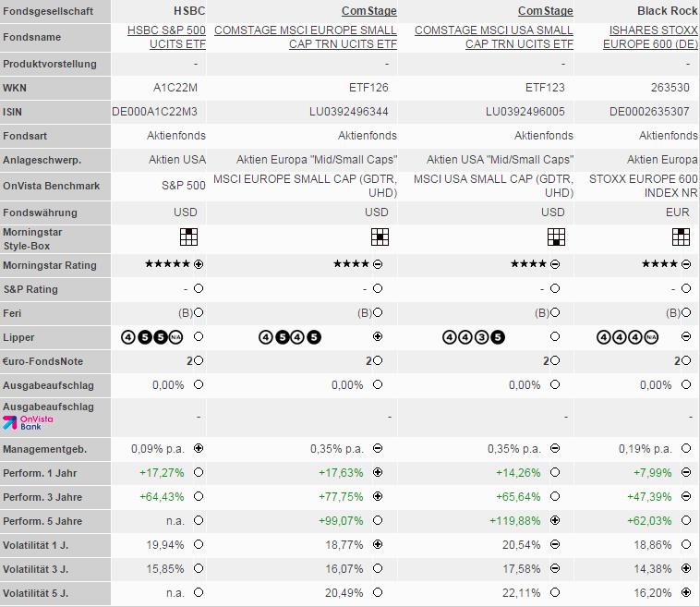Click the first ComStage fund company link
Screen dimensions: 700x607
[369, 11]
